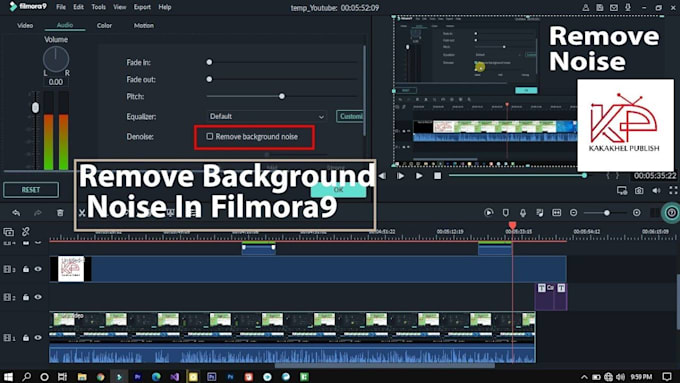Viewport: 680px width, 383px height.
Task: Open the message mail icon in title bar
Action: tap(614, 7)
